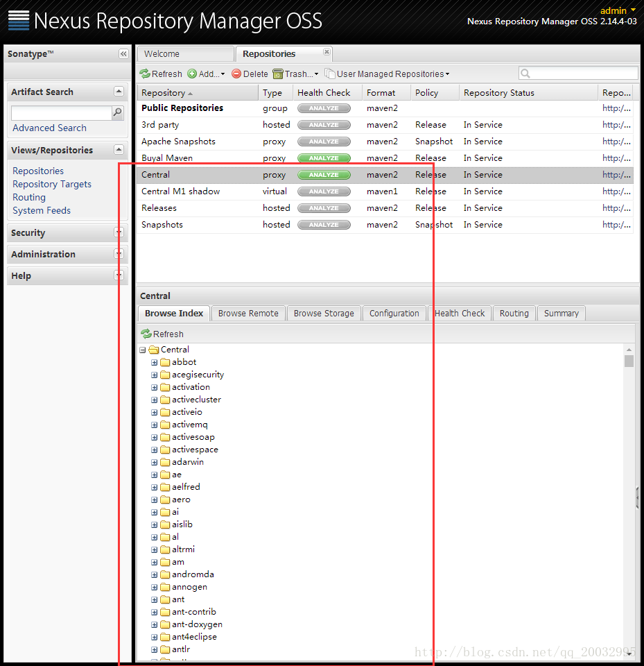
Task: Collapse the Views/Repositories section
Action: (119, 150)
